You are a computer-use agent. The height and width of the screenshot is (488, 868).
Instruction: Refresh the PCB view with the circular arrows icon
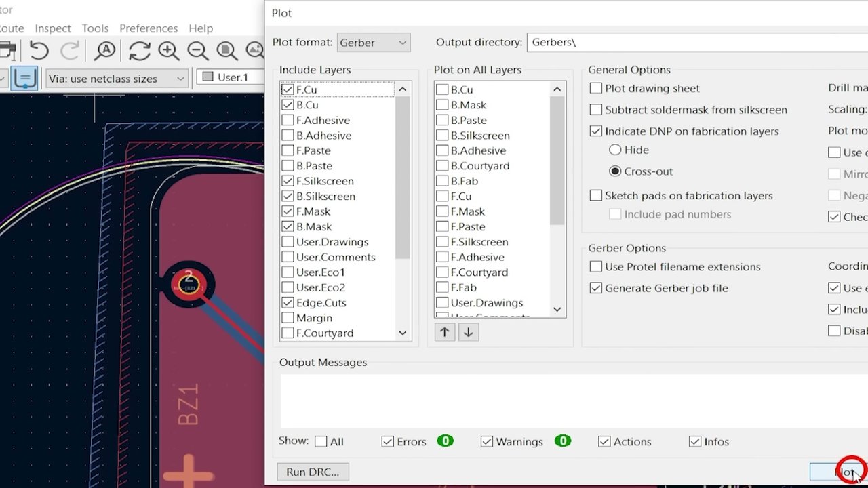point(140,51)
